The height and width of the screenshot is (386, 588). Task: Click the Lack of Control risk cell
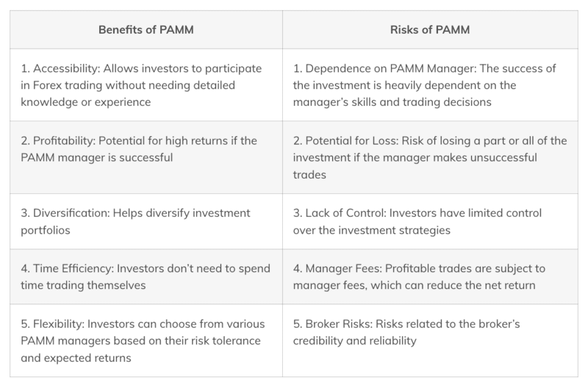pos(430,221)
